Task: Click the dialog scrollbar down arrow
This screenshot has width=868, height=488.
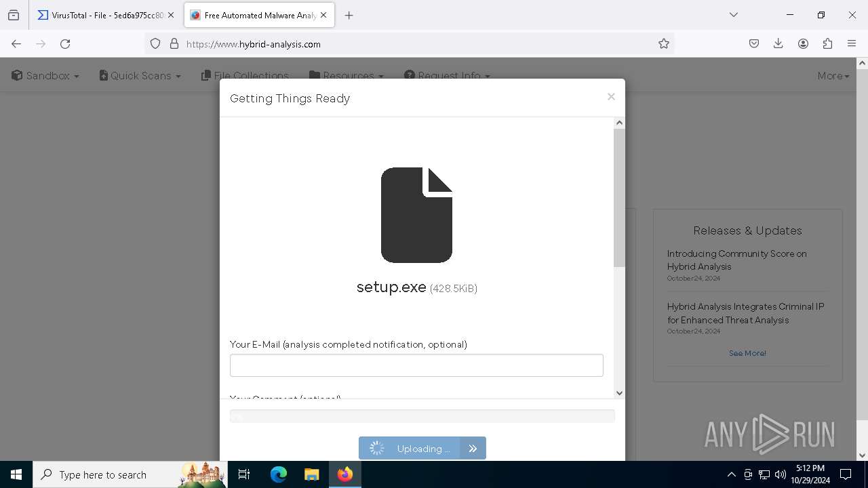Action: click(x=619, y=392)
